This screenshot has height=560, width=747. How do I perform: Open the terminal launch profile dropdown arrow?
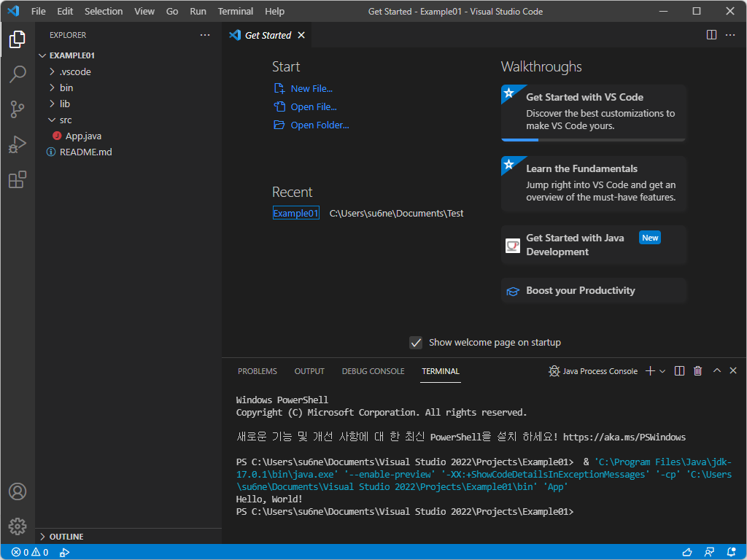(x=662, y=371)
